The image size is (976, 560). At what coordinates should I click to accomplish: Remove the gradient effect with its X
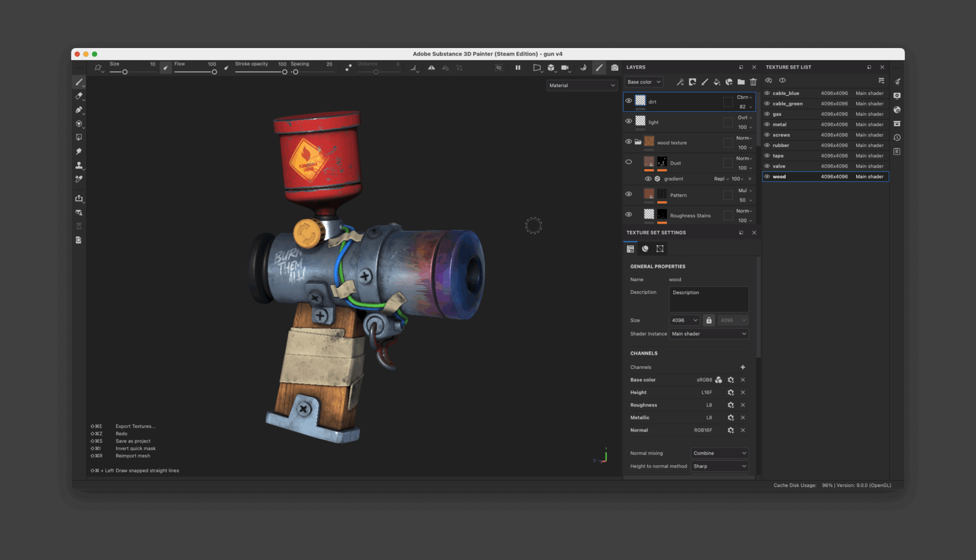750,179
